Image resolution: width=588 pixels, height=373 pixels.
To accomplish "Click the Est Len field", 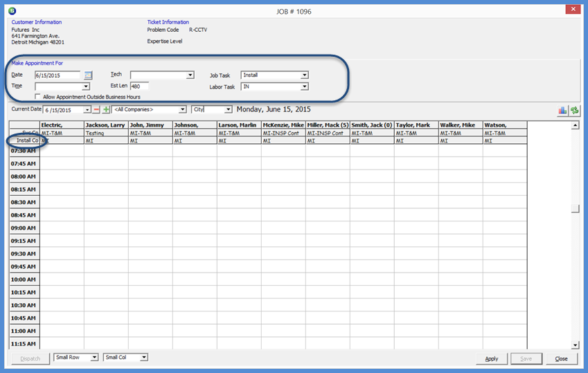I will (x=139, y=87).
